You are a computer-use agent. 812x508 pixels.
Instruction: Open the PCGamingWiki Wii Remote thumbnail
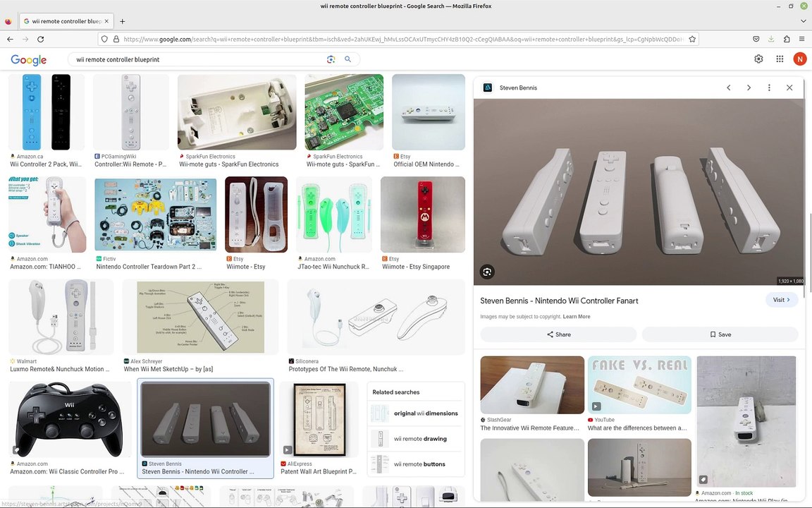[131, 112]
